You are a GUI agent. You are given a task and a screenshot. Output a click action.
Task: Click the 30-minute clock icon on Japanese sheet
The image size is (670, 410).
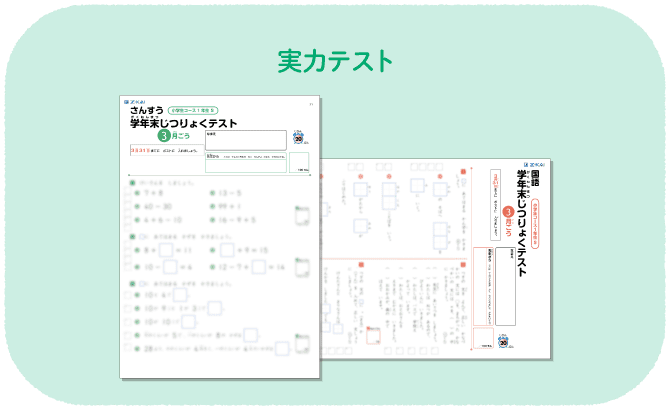[504, 341]
